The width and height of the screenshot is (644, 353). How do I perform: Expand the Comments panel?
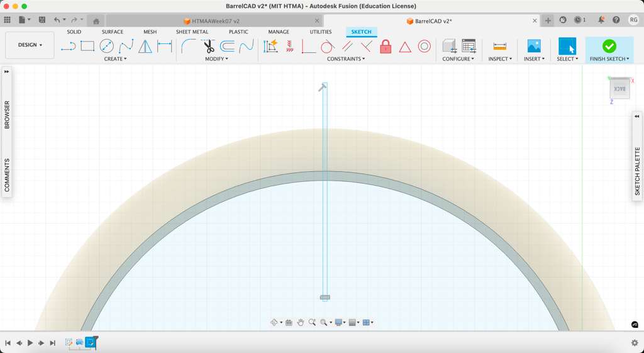tap(7, 175)
